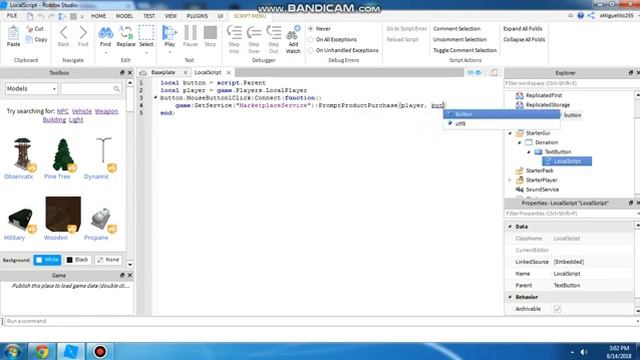Image resolution: width=640 pixels, height=360 pixels.
Task: Collapse the StarterGui tree node
Action: click(x=510, y=133)
